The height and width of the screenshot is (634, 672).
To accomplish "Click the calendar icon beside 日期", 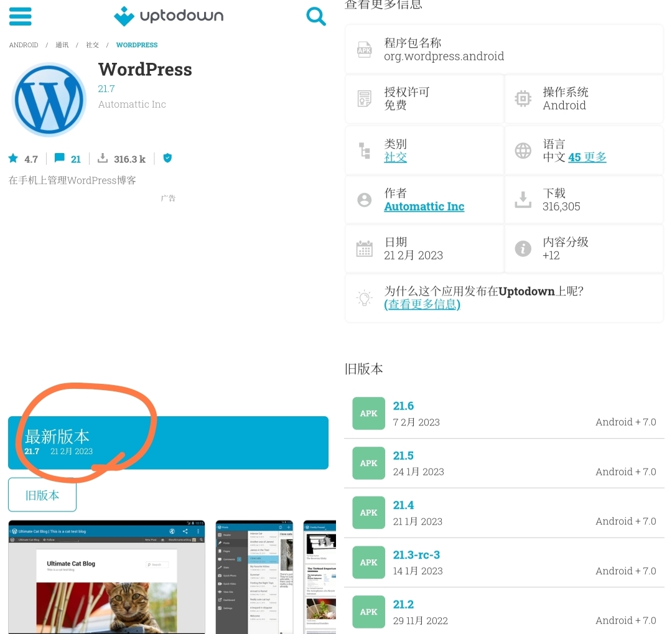I will tap(364, 249).
